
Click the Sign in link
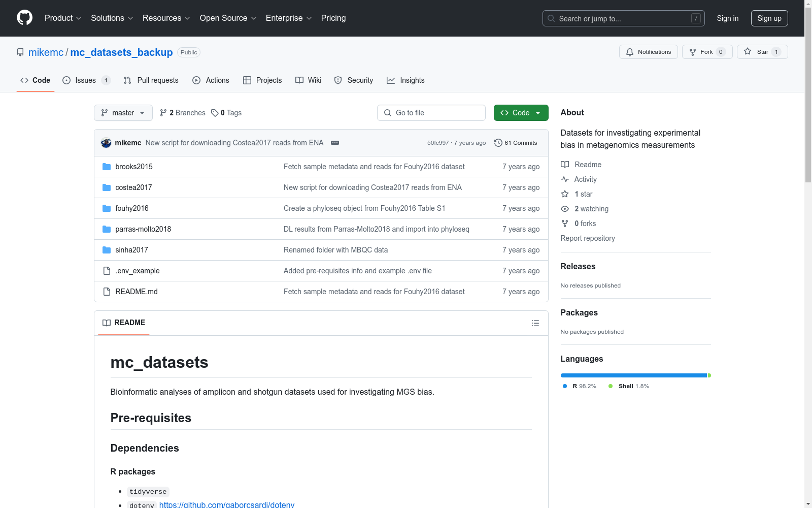pos(728,18)
